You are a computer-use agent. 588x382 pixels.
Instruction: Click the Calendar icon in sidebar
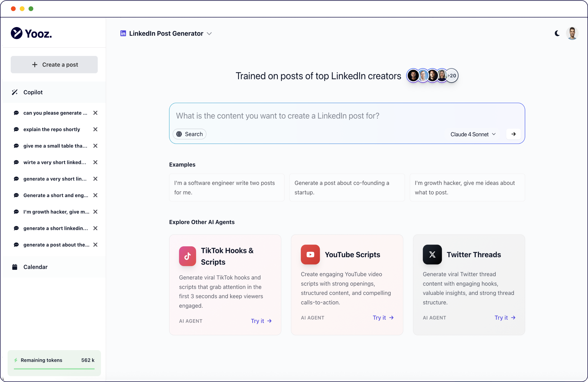[15, 267]
